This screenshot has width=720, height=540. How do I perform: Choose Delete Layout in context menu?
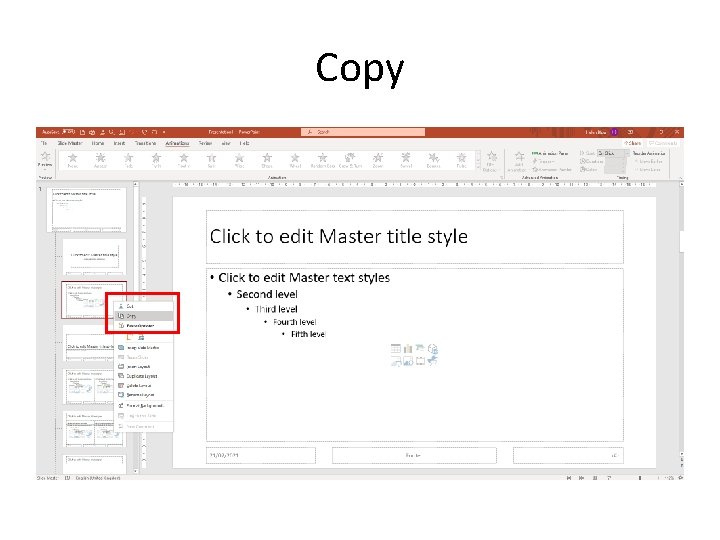click(x=144, y=385)
